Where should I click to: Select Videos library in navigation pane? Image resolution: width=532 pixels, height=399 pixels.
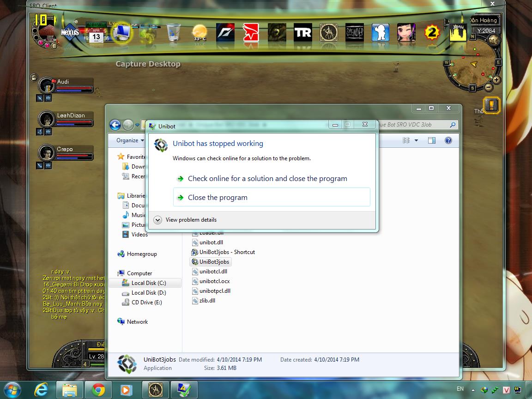point(135,235)
